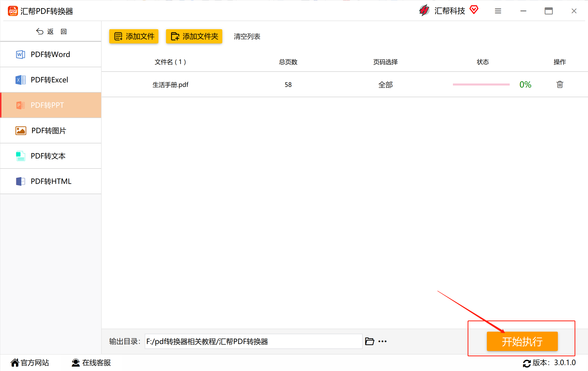The width and height of the screenshot is (588, 371).
Task: Select the 生活手册.pdf file row
Action: click(x=345, y=85)
